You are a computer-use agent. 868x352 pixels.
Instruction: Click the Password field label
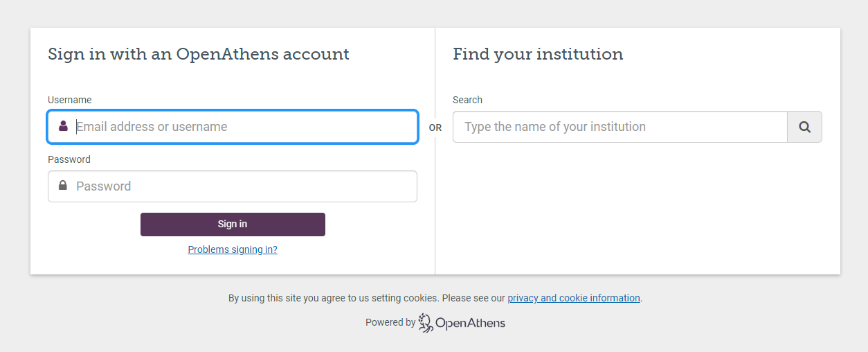pos(69,159)
